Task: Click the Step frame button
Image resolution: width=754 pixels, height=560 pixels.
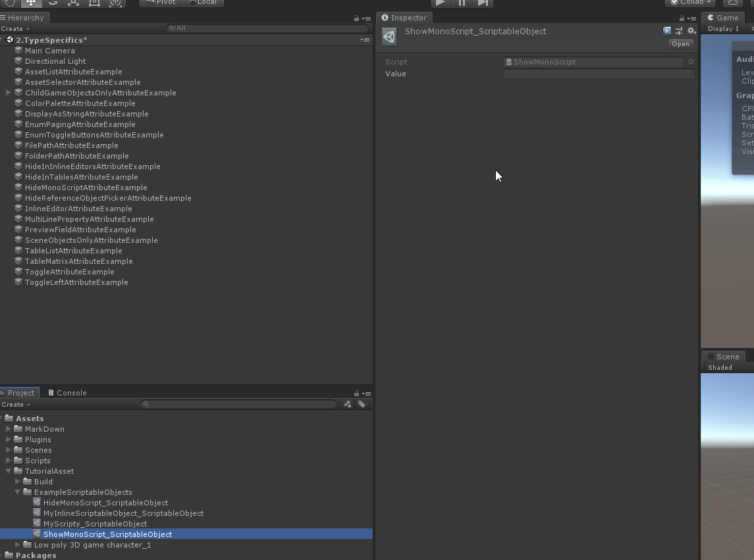Action: click(x=483, y=3)
